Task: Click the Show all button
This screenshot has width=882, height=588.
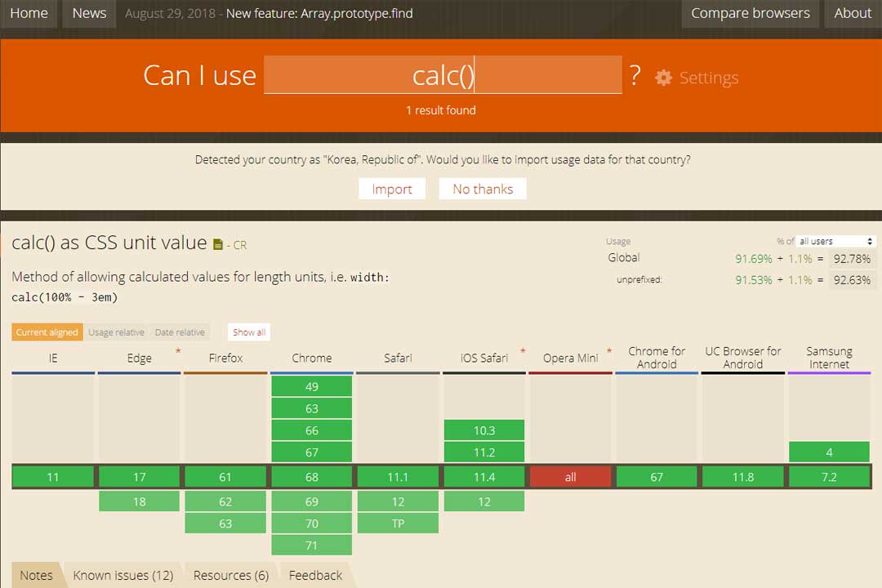Action: pos(248,332)
